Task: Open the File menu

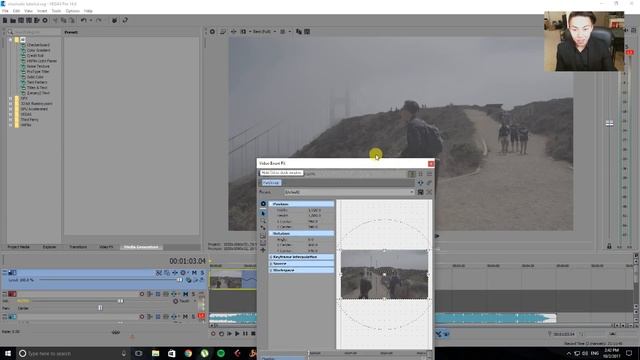Action: pyautogui.click(x=5, y=11)
